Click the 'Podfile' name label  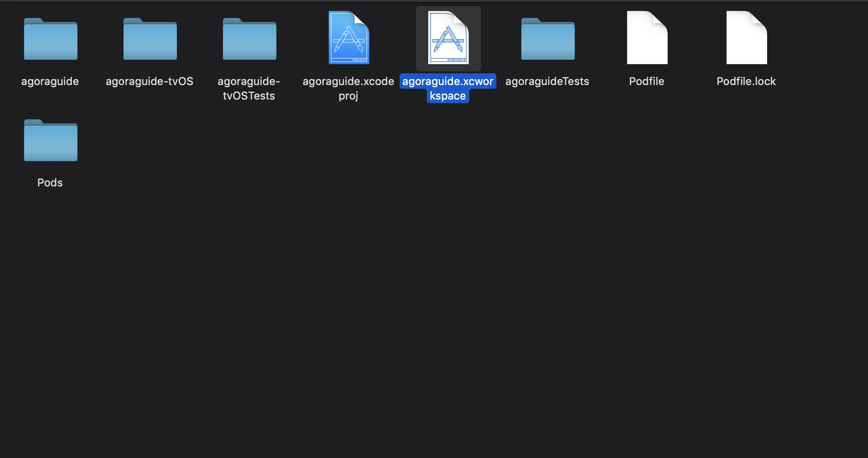click(647, 81)
